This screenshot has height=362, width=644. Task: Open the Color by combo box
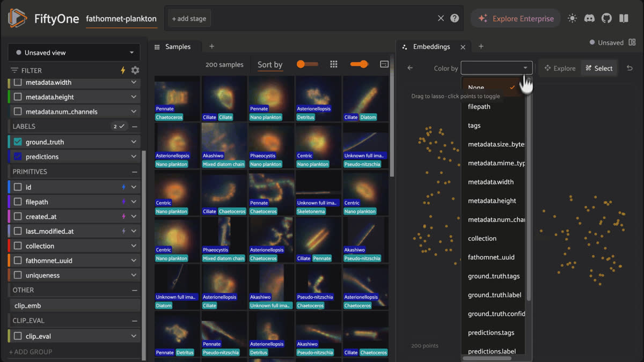(496, 68)
